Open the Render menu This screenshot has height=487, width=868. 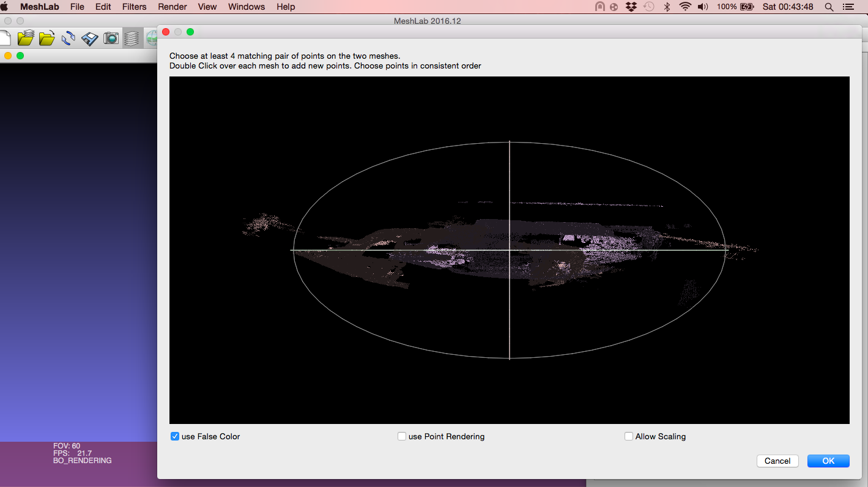[x=172, y=7]
